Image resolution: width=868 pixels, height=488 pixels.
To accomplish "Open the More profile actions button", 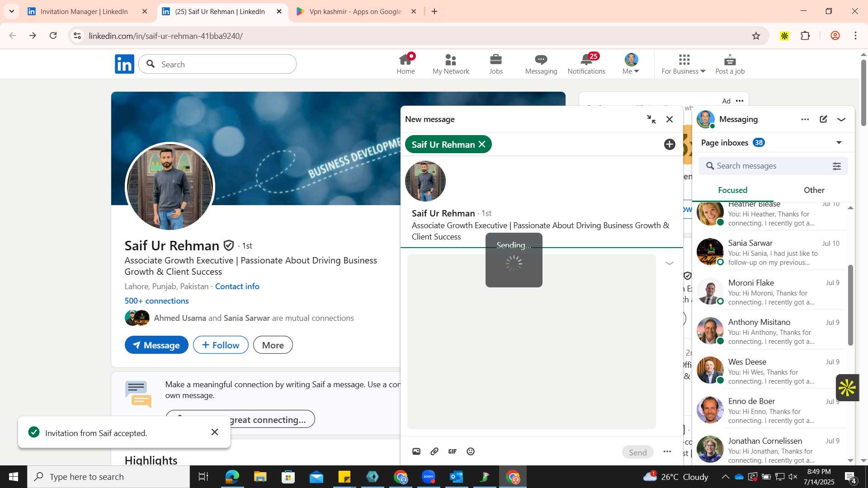I will (x=273, y=345).
